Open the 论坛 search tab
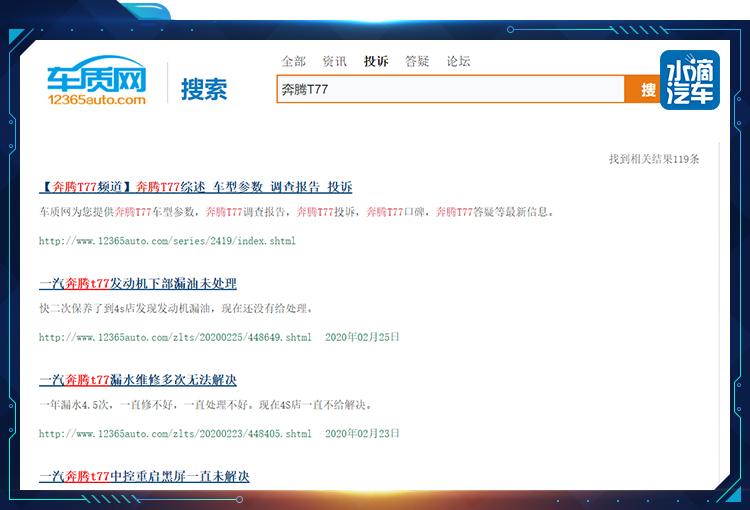The width and height of the screenshot is (750, 510). 458,61
